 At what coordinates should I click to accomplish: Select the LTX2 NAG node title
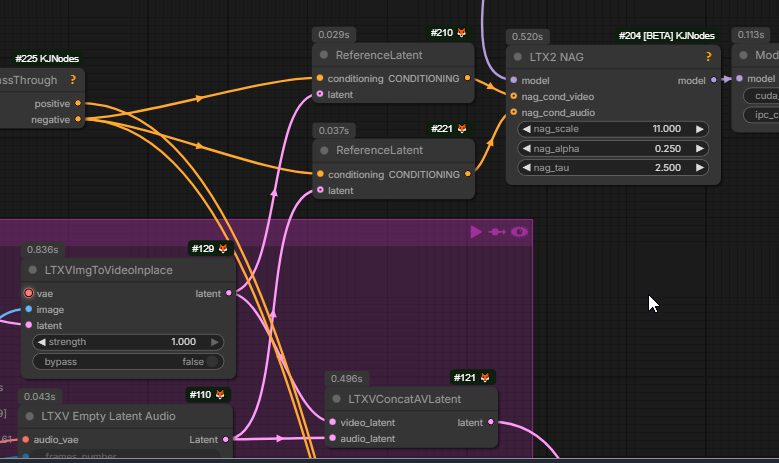pos(556,57)
